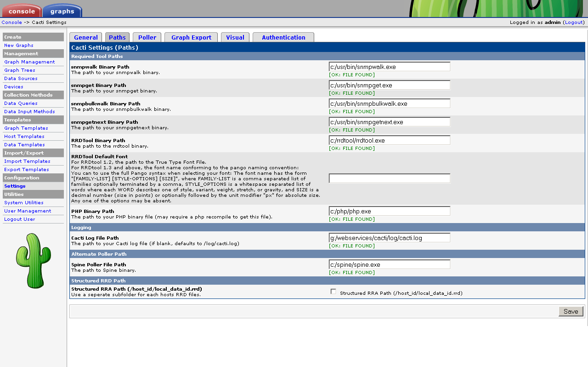Click the 'Cacti Log File Path' label
This screenshot has height=367, width=588.
[x=95, y=238]
